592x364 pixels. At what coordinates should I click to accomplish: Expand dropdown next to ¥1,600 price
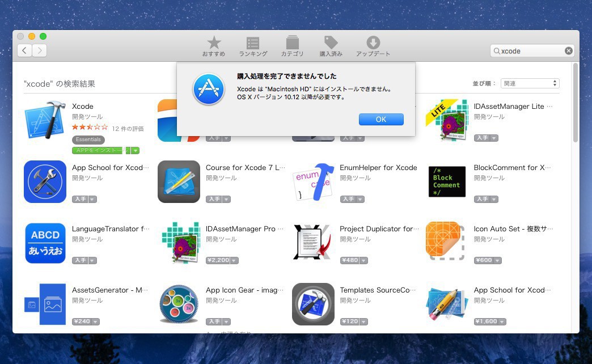tap(502, 321)
